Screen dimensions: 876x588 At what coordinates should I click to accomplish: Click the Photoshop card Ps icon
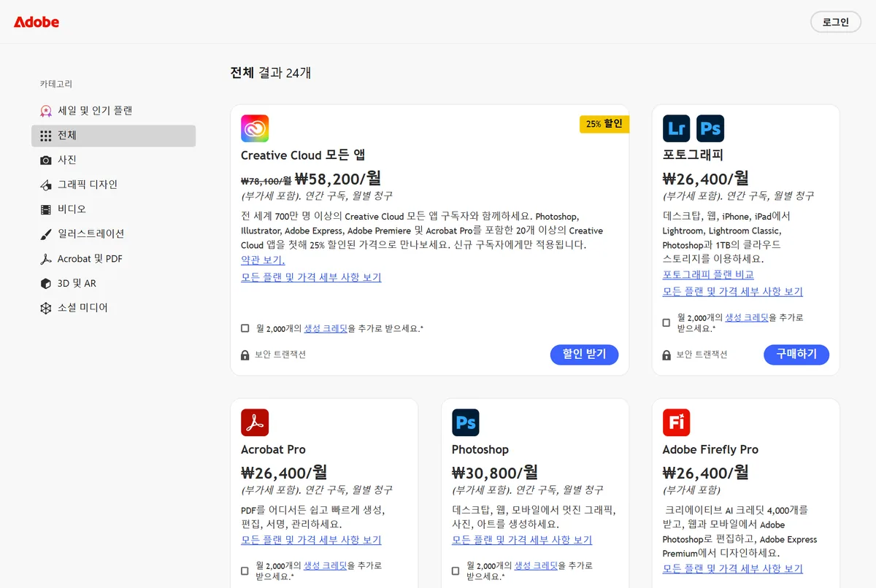pos(466,422)
